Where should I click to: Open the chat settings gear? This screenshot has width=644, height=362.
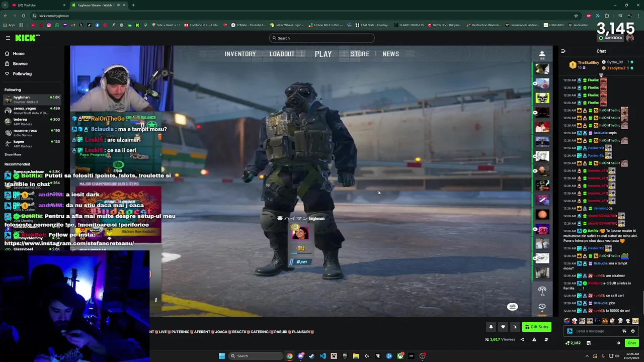point(619,343)
